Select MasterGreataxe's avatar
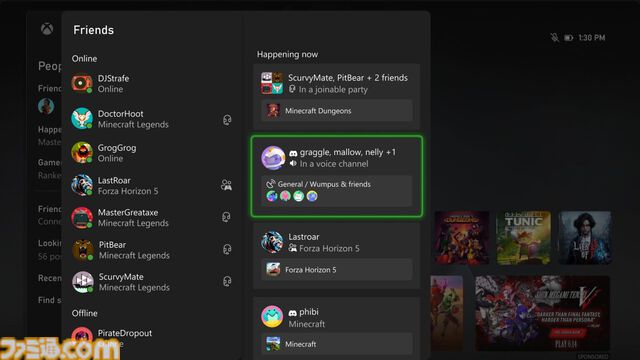 [x=82, y=217]
